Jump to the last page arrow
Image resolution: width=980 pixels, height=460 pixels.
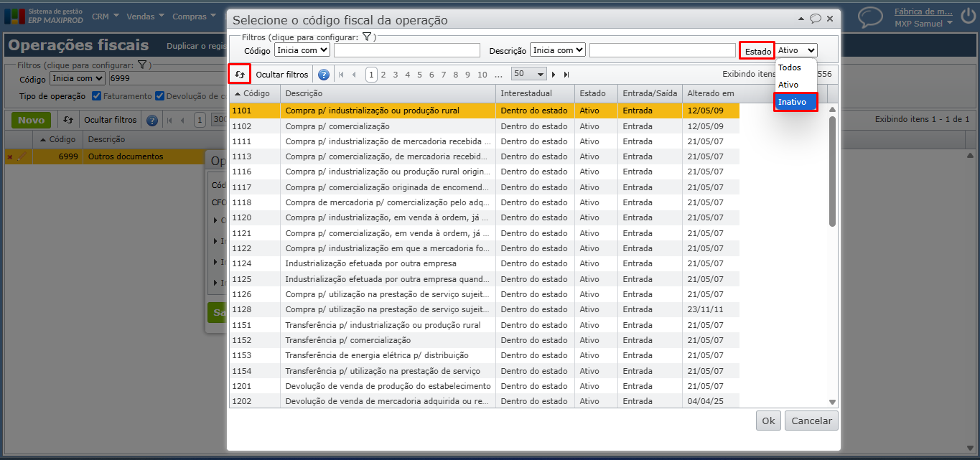pyautogui.click(x=566, y=75)
